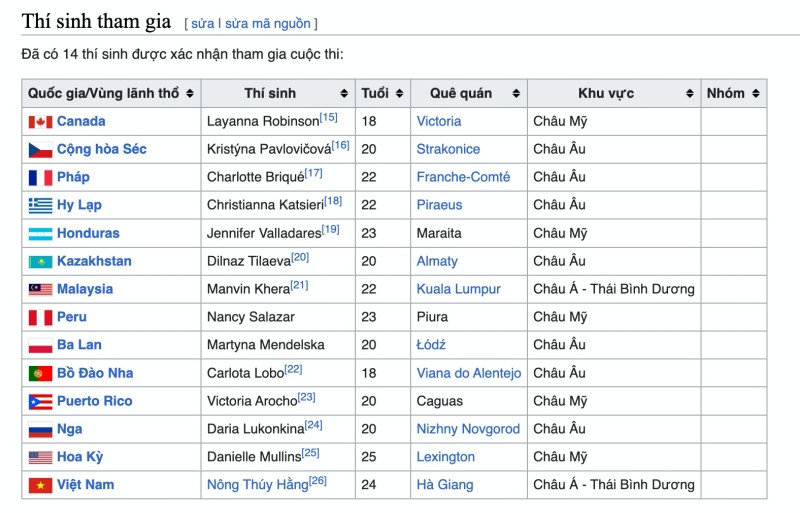Image resolution: width=800 pixels, height=513 pixels.
Task: Open the Hoa Kỳ country link
Action: pyautogui.click(x=79, y=457)
